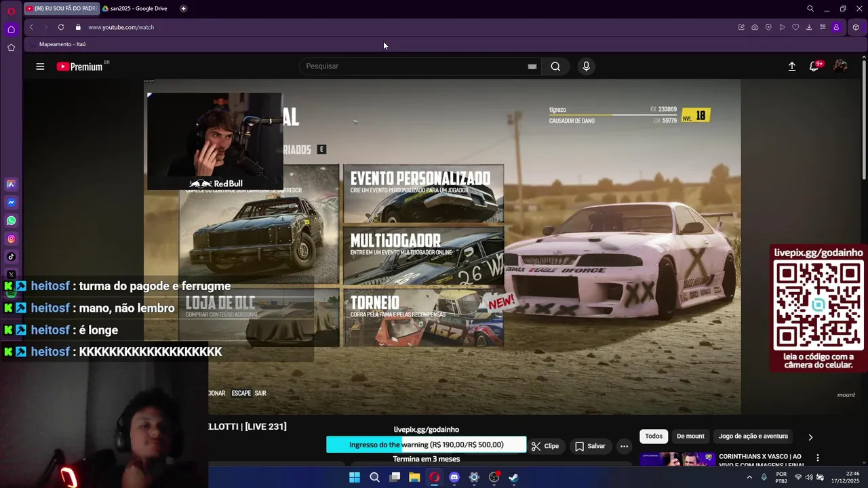Open Task View on the taskbar
The width and height of the screenshot is (868, 488).
pos(395,477)
